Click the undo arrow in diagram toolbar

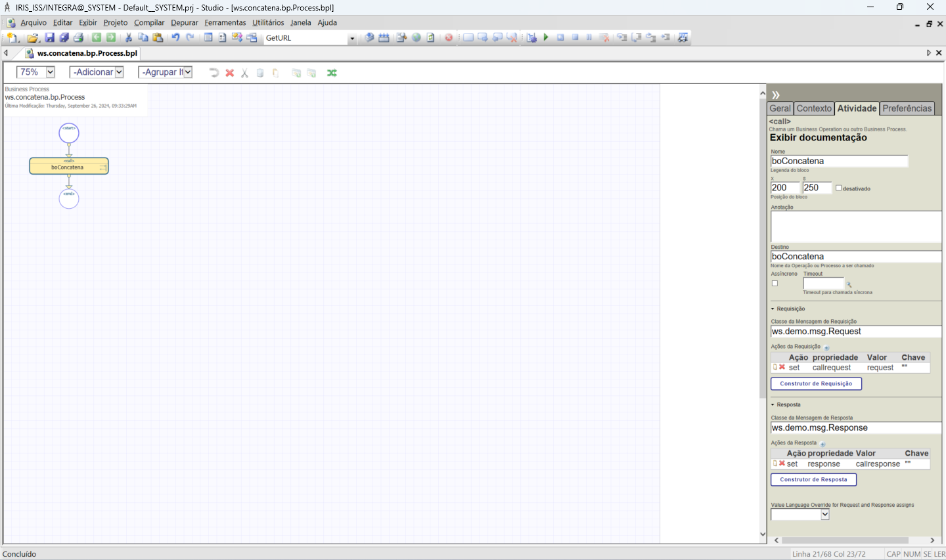point(214,73)
